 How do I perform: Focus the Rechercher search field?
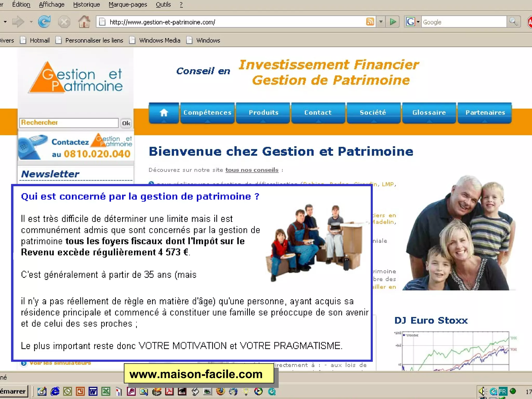click(x=69, y=123)
